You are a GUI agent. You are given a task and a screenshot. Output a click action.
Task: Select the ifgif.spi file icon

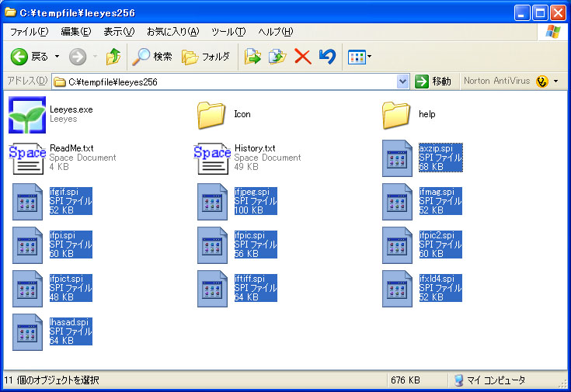(x=28, y=202)
